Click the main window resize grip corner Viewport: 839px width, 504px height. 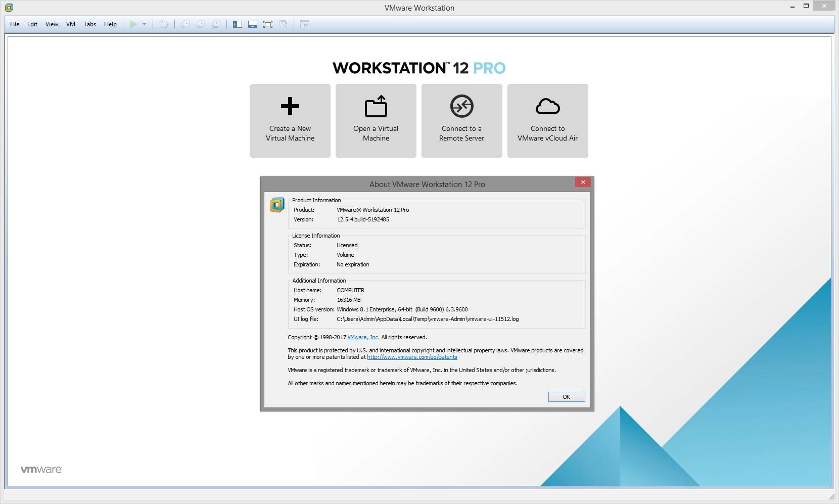click(x=831, y=496)
